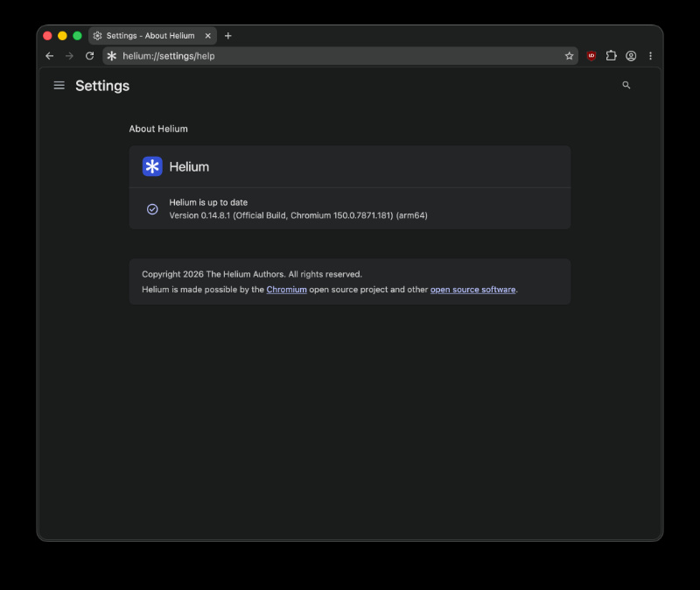Click the yellow minimize window button
Viewport: 700px width, 590px height.
tap(62, 36)
